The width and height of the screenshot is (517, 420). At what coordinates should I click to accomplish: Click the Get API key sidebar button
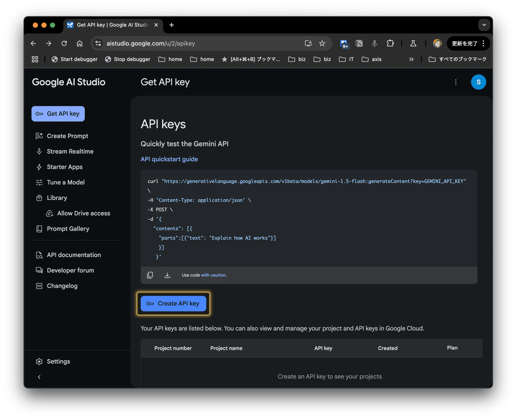pyautogui.click(x=58, y=114)
